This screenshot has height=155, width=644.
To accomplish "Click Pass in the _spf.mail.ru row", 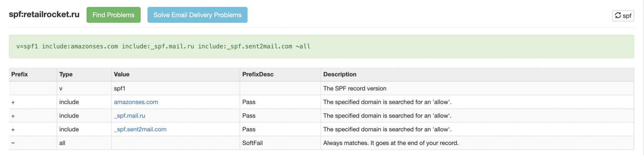I will (249, 116).
